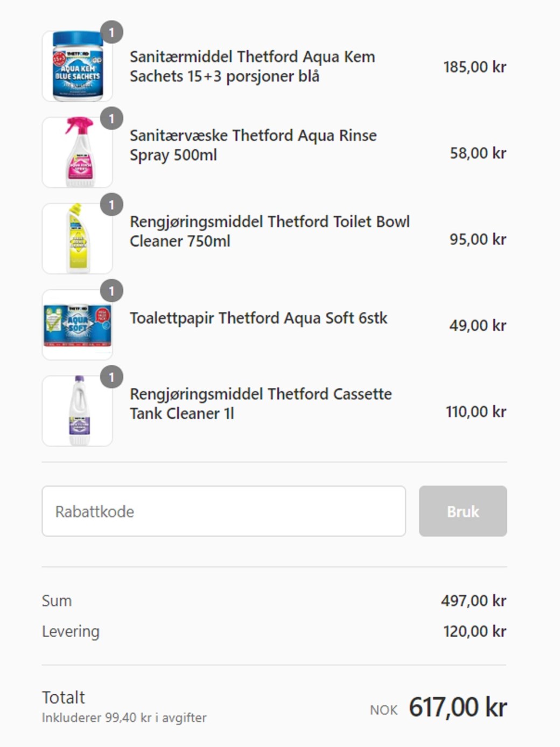
Task: Click quantity badge on Aqua Rinse Spray
Action: point(112,119)
